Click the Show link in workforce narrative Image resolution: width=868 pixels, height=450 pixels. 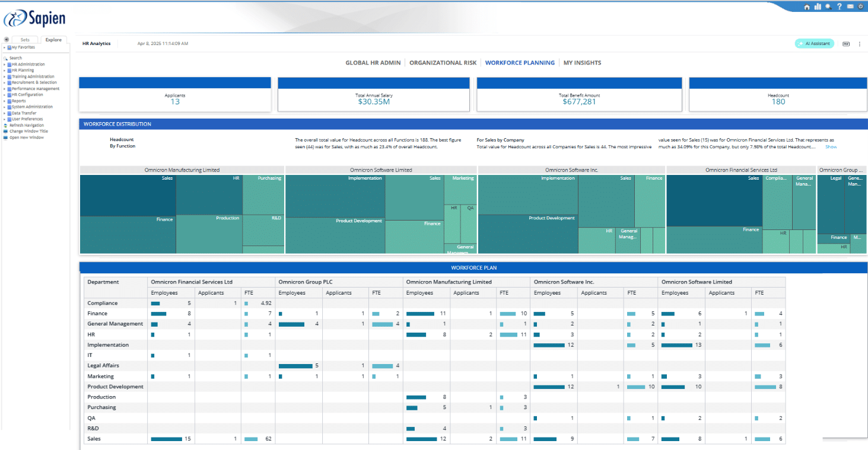tap(831, 147)
